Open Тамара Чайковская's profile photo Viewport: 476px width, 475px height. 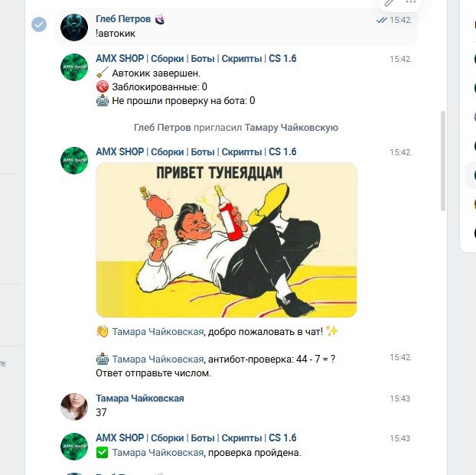74,407
